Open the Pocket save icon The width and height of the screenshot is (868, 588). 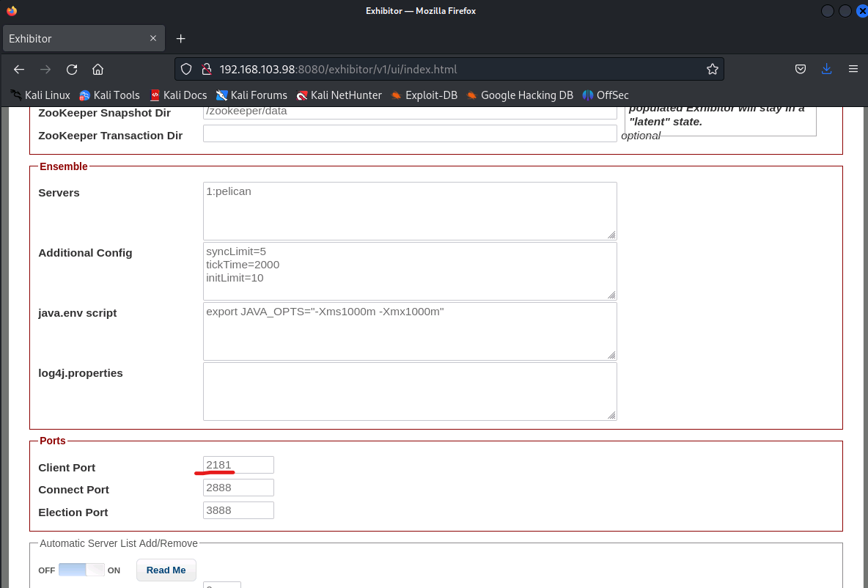tap(801, 69)
